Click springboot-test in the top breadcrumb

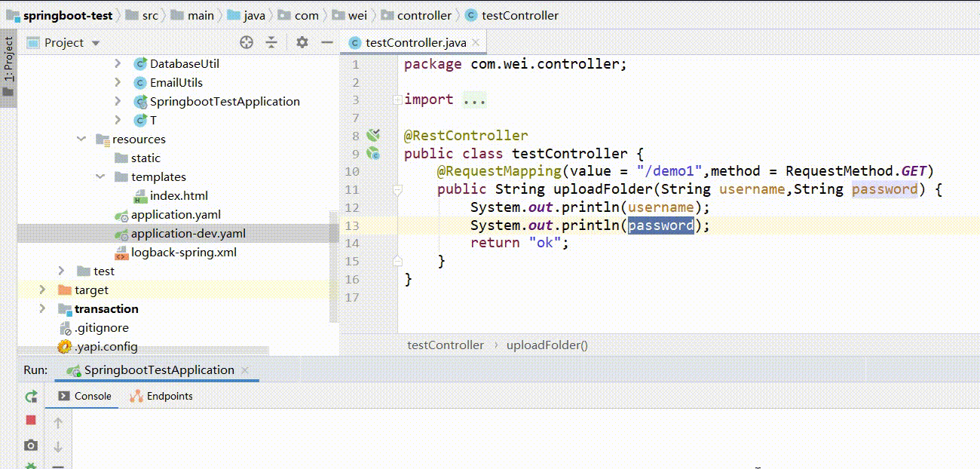[60, 15]
